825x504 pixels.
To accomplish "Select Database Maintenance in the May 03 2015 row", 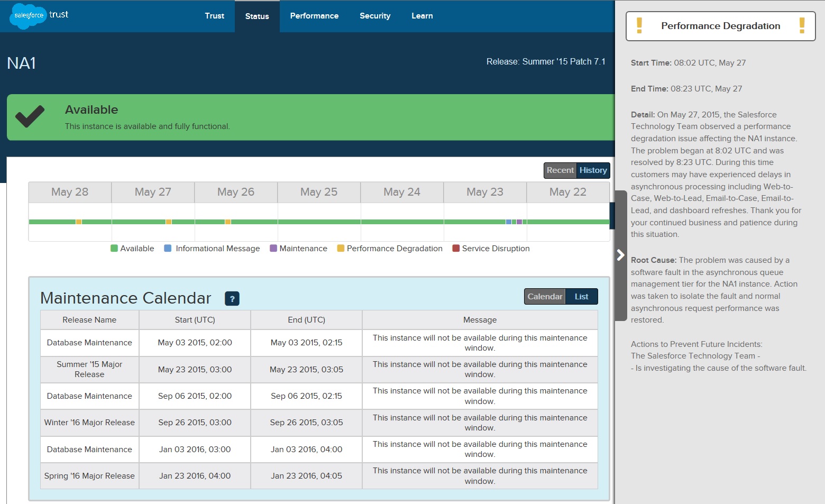I will 89,343.
